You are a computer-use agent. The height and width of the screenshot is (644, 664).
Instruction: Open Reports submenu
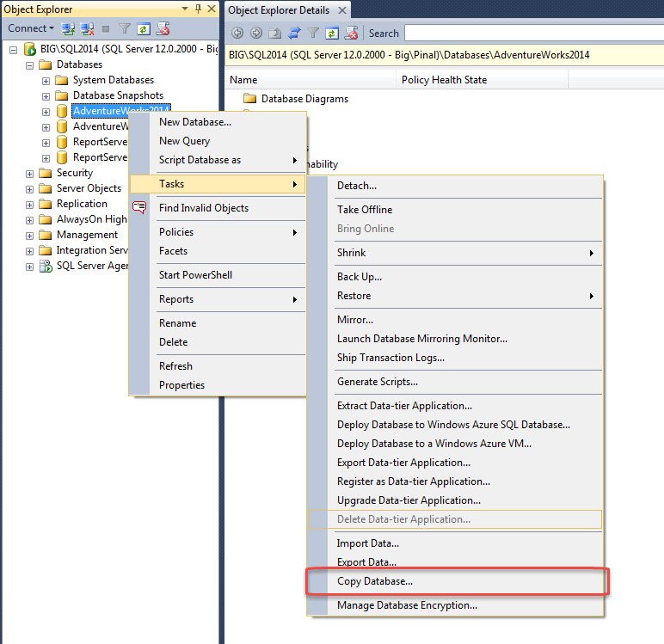pyautogui.click(x=218, y=299)
